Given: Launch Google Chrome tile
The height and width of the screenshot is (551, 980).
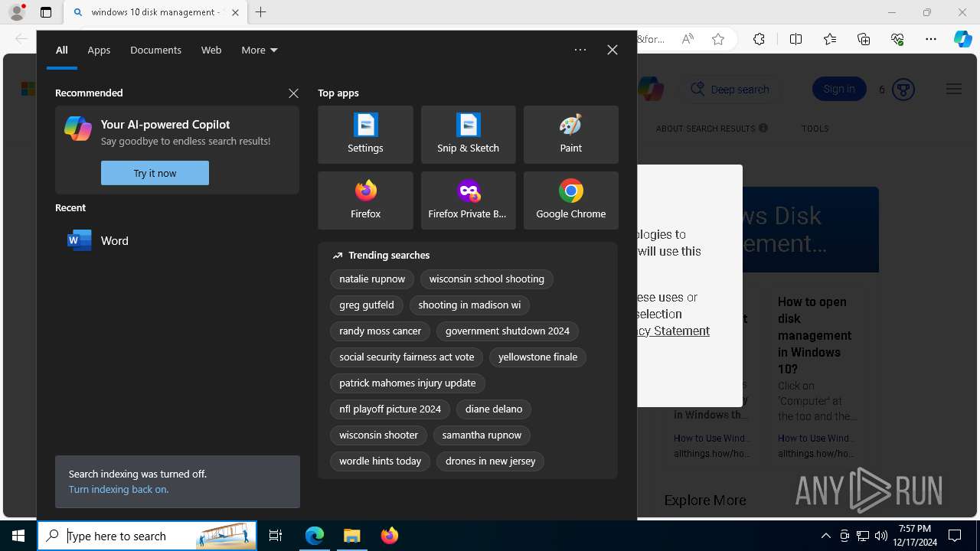Looking at the screenshot, I should coord(570,201).
